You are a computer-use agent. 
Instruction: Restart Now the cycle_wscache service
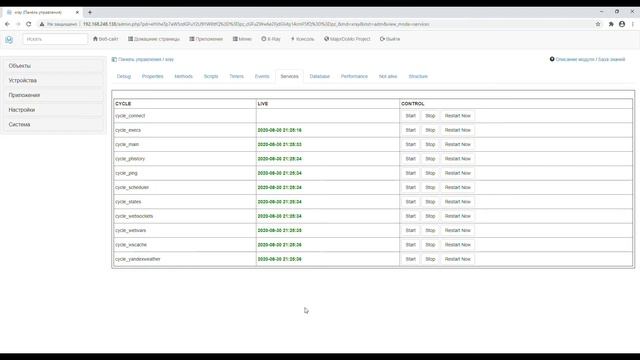[x=458, y=245]
